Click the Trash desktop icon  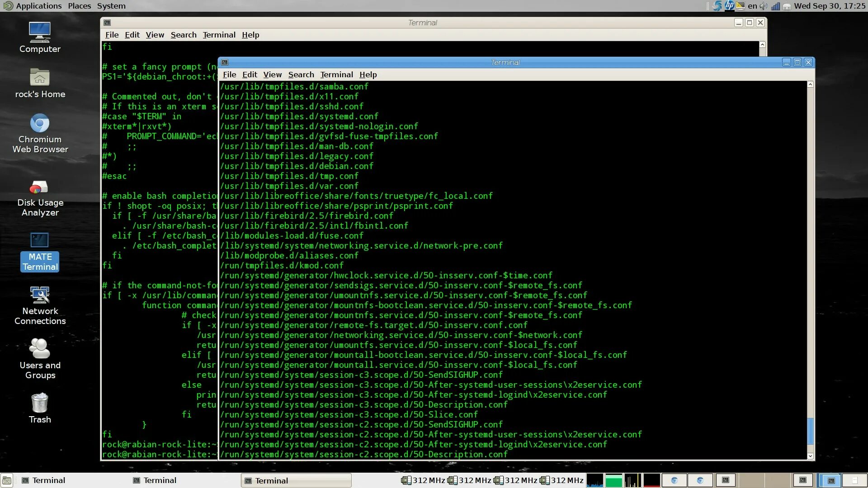point(40,404)
